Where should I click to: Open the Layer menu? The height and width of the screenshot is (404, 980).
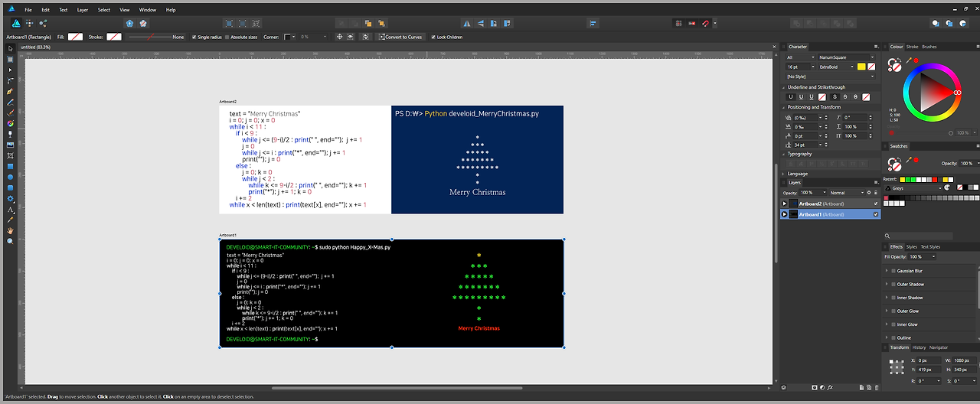[x=83, y=10]
